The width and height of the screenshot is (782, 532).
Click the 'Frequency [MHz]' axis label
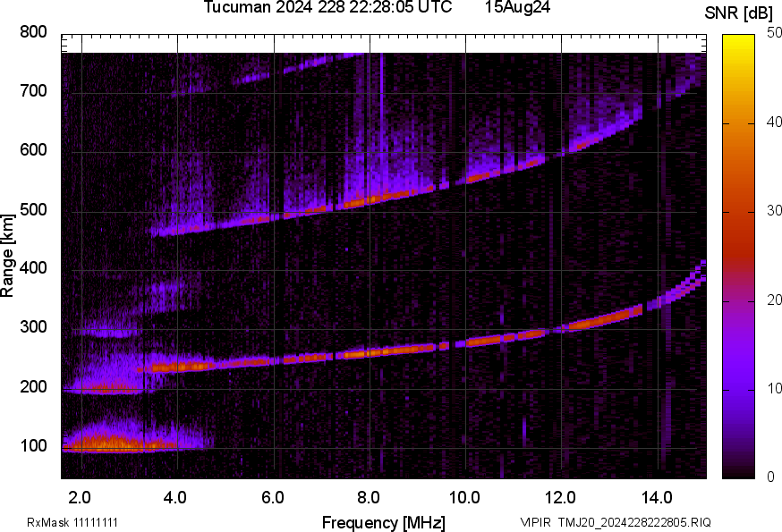pyautogui.click(x=384, y=523)
